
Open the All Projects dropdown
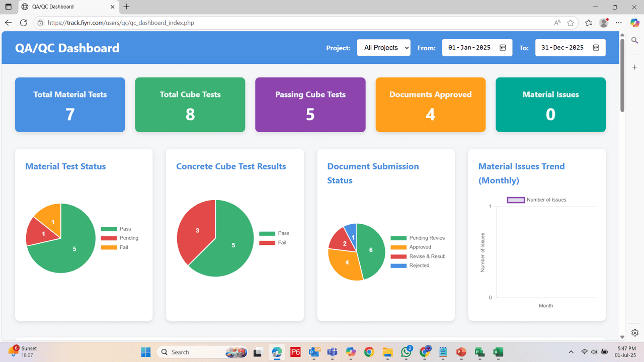383,47
